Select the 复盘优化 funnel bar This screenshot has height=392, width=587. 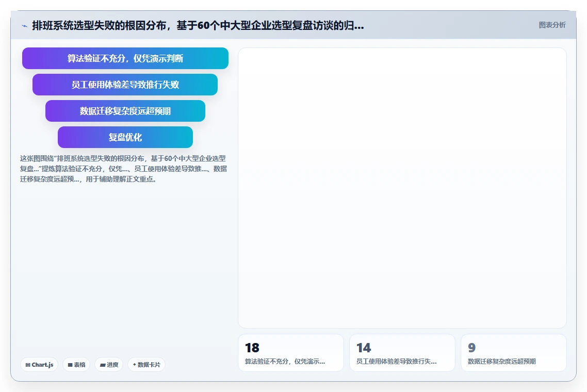coord(125,137)
